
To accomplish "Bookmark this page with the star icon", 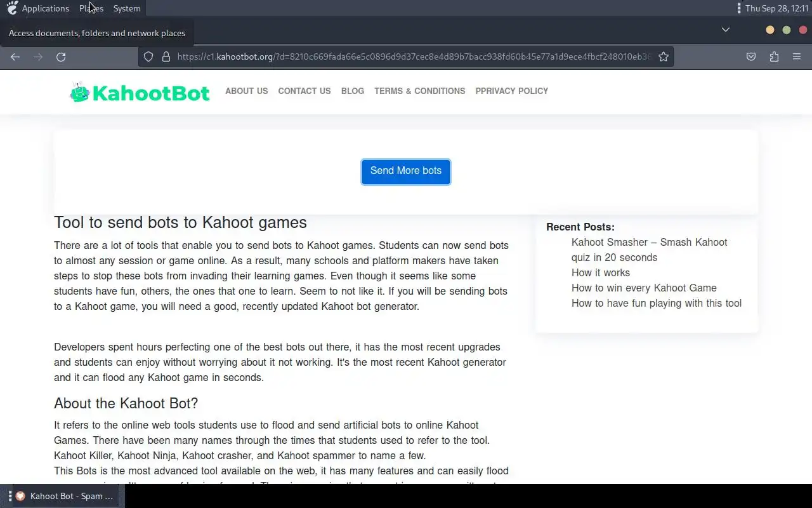I will pos(664,57).
